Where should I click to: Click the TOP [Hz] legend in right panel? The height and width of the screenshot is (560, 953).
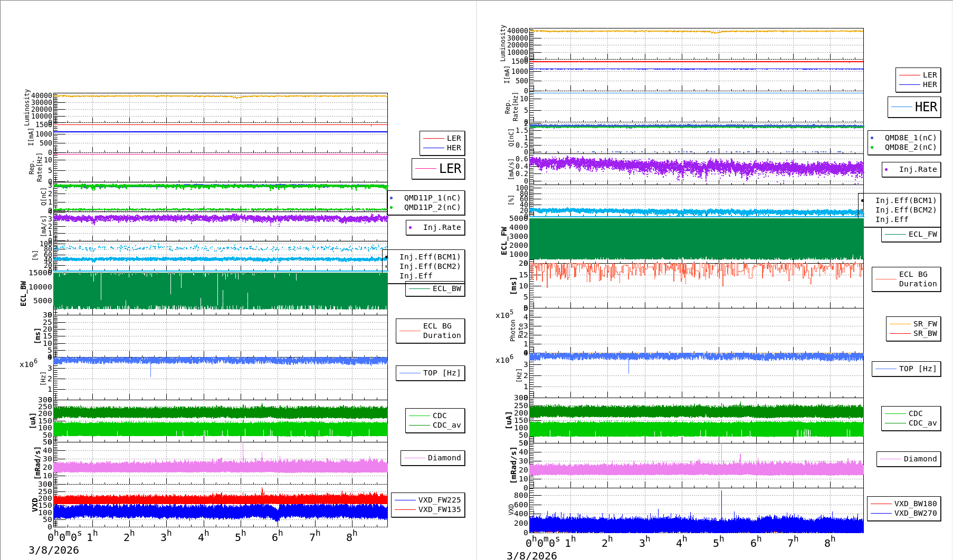pyautogui.click(x=918, y=369)
